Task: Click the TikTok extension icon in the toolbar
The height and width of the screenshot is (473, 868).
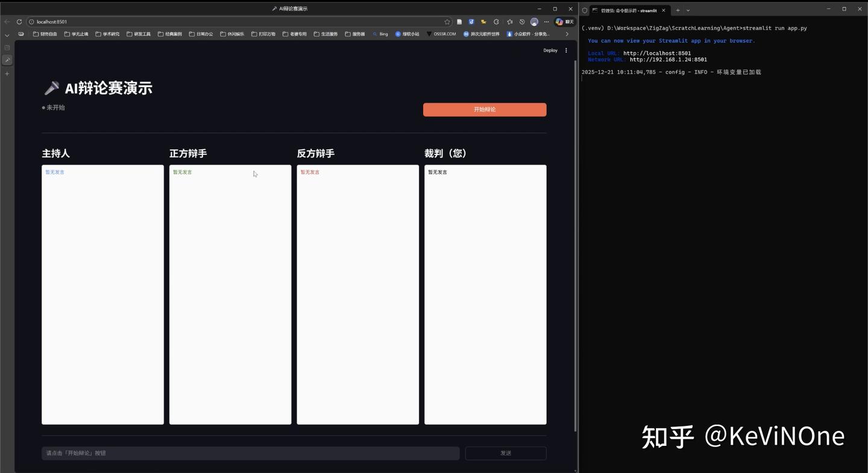Action: [471, 22]
